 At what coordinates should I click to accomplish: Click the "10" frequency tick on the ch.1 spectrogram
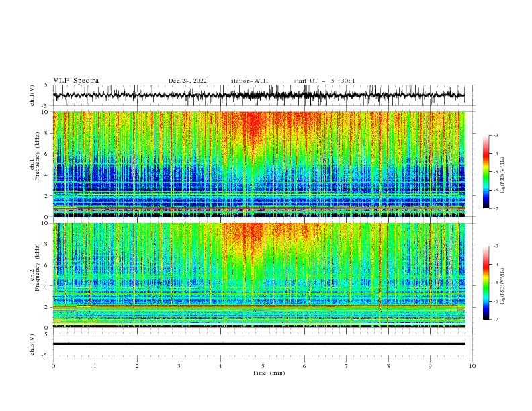point(45,112)
